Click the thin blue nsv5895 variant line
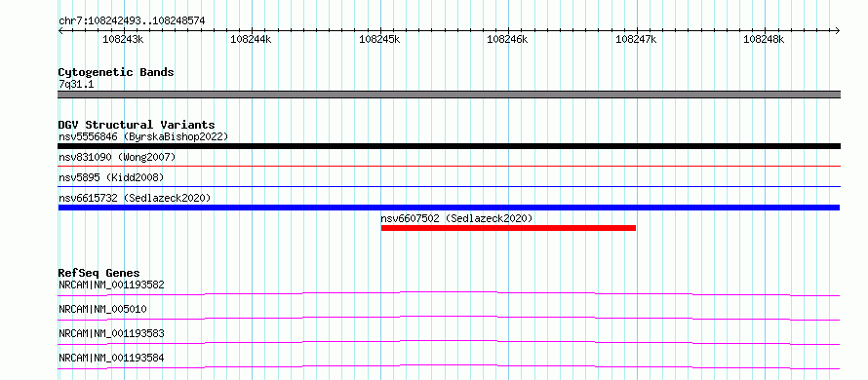 click(x=449, y=186)
